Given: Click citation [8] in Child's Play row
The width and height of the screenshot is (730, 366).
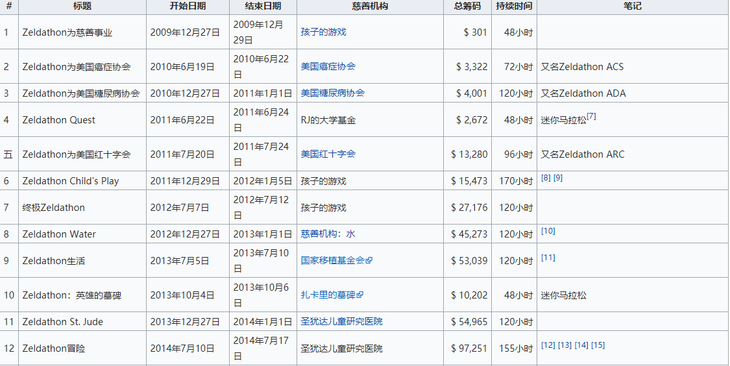Looking at the screenshot, I should tap(546, 178).
